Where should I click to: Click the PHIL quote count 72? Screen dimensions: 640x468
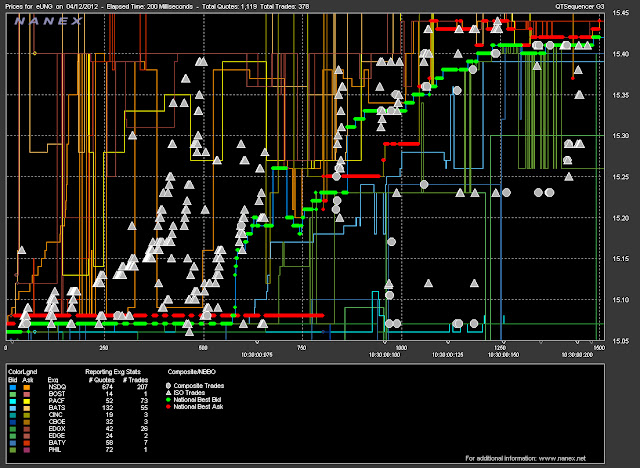109,449
